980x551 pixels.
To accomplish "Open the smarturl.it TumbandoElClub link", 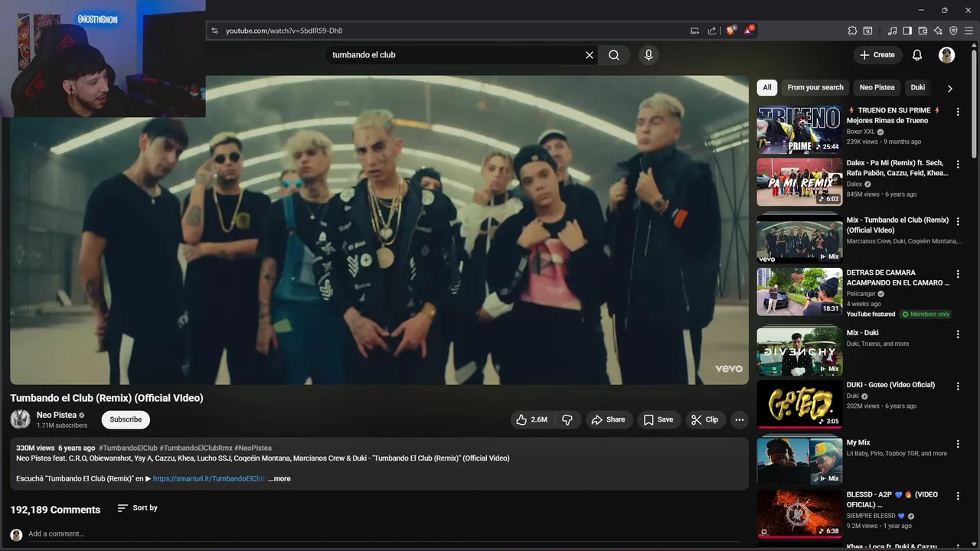I will (209, 479).
